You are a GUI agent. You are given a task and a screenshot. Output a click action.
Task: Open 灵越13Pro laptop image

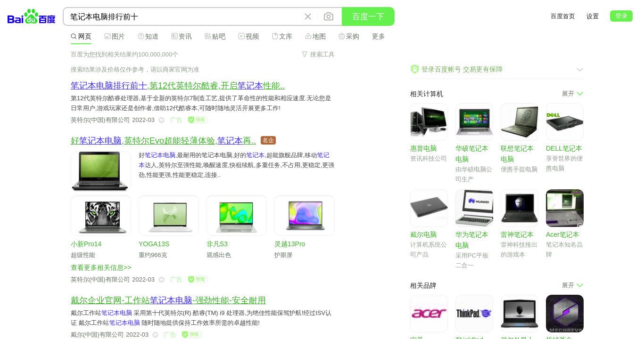click(x=305, y=216)
